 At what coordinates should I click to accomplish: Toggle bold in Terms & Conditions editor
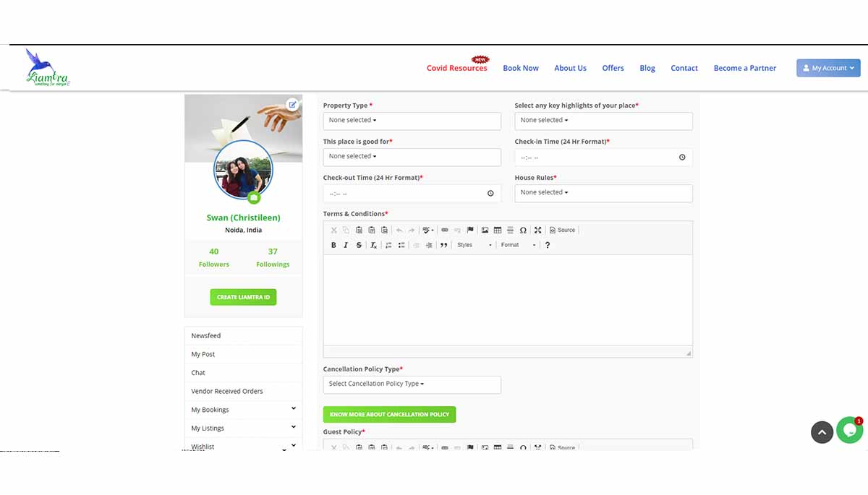tap(333, 245)
